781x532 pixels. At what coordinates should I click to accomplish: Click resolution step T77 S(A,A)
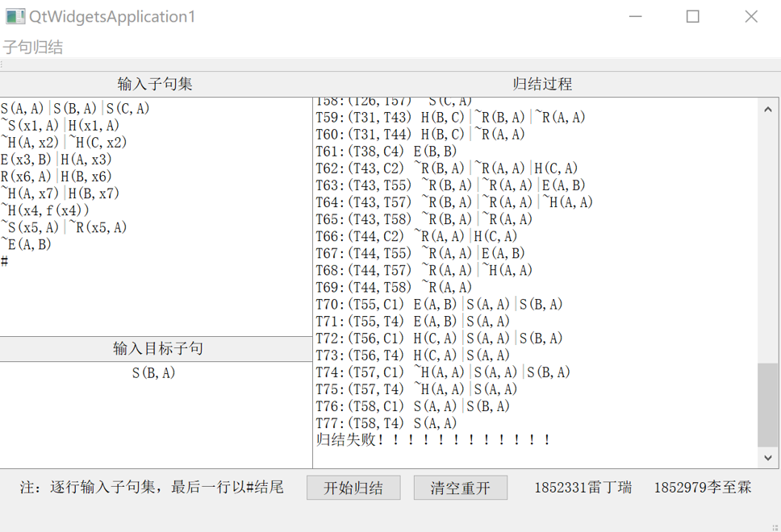(386, 423)
